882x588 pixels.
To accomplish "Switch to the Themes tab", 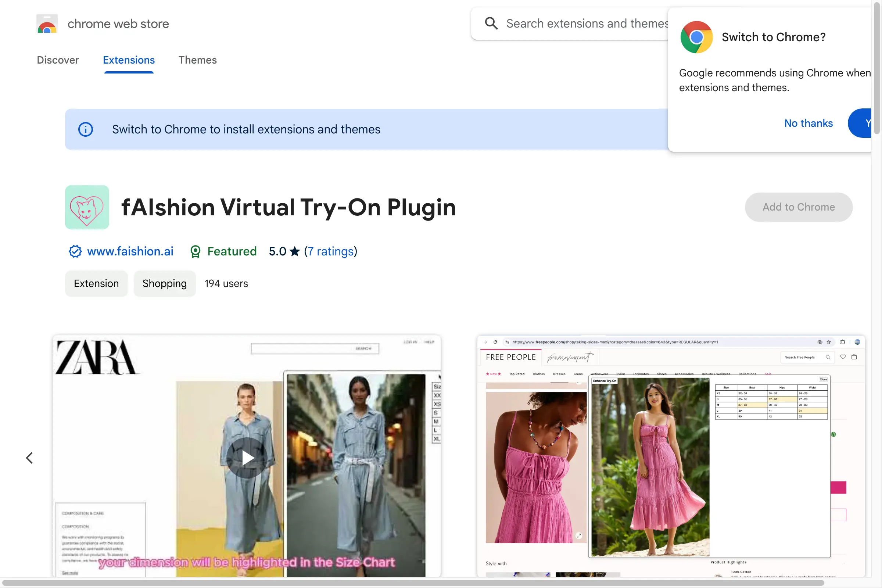I will click(x=198, y=60).
